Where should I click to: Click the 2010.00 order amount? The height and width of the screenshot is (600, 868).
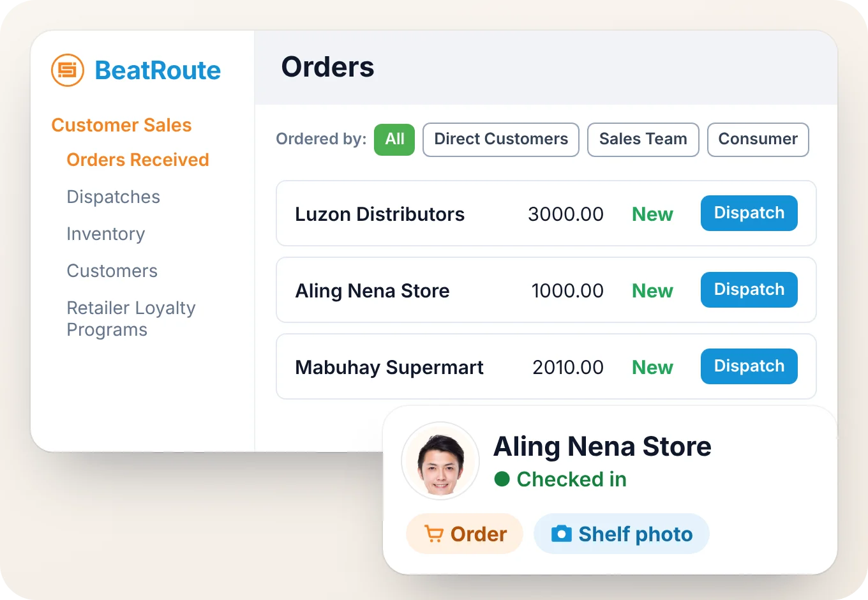[568, 367]
